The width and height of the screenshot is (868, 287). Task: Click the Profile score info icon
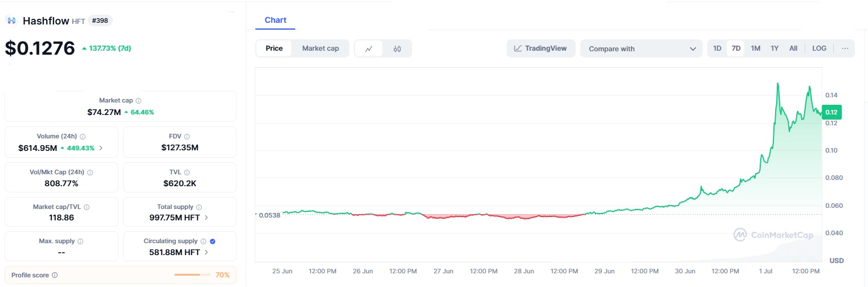(55, 275)
